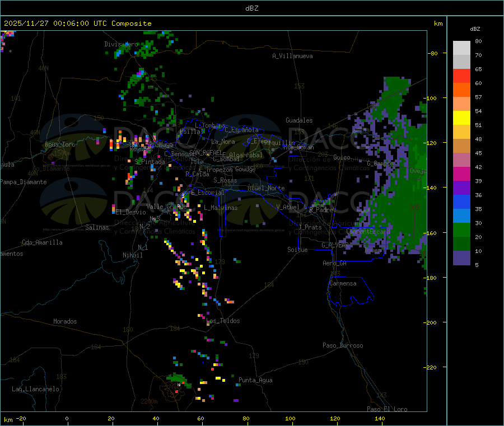The width and height of the screenshot is (504, 426).
Task: Click the -80 km vertical axis tick
Action: 433,53
